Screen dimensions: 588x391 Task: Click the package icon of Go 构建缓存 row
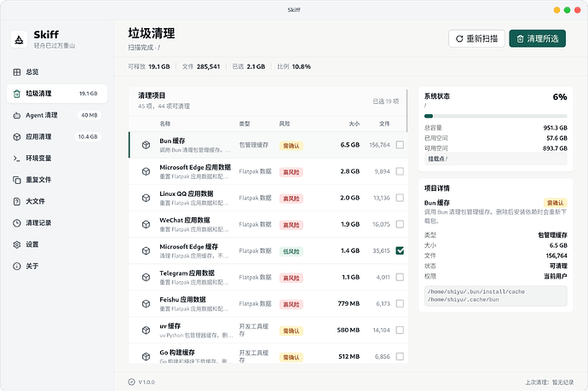click(147, 357)
